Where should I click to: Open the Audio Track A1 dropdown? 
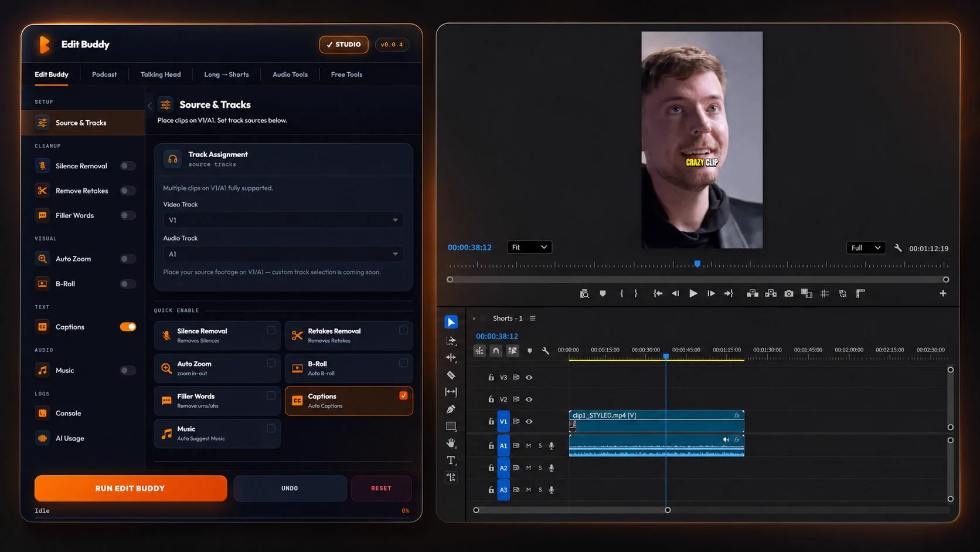pyautogui.click(x=283, y=254)
